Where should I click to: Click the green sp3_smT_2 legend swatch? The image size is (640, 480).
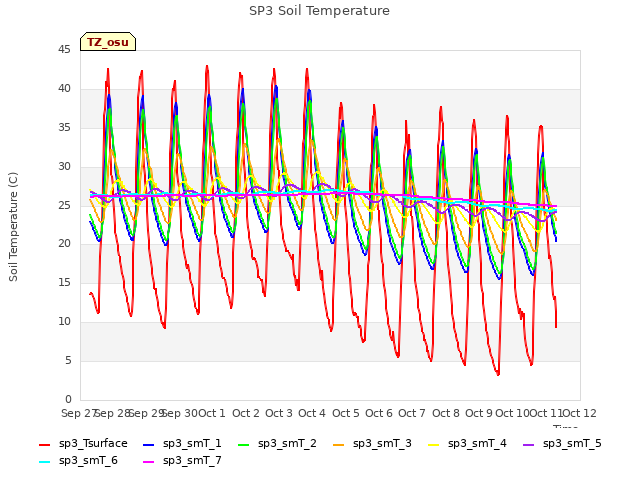point(244,444)
